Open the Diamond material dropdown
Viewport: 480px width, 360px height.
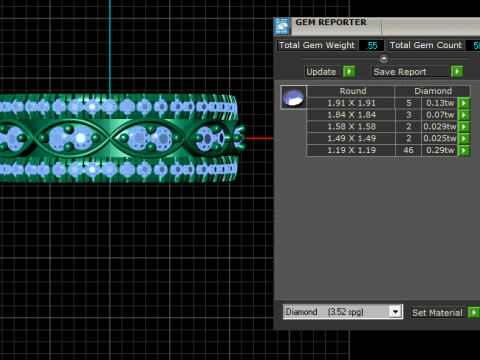click(395, 312)
